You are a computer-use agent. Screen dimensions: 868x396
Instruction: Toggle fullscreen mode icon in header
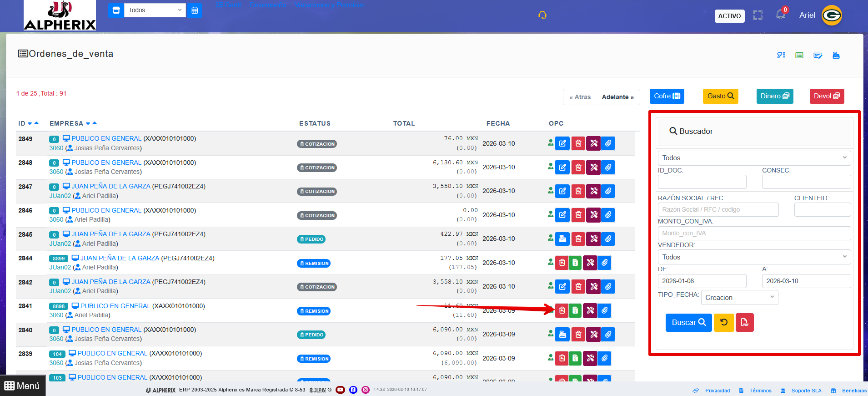tap(758, 15)
